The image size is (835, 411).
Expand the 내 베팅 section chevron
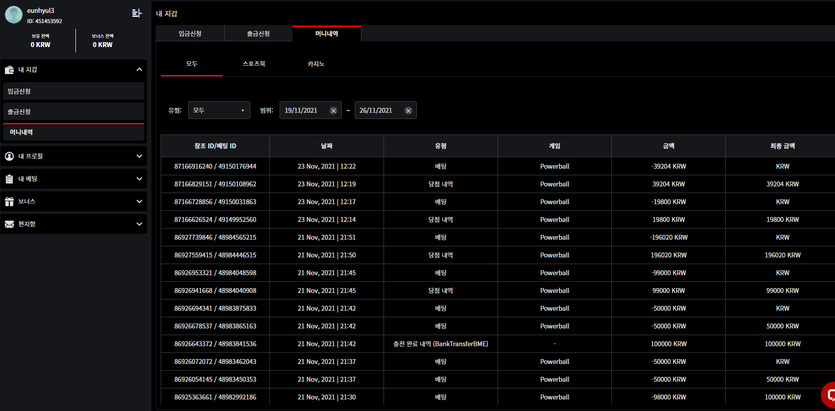[x=139, y=179]
